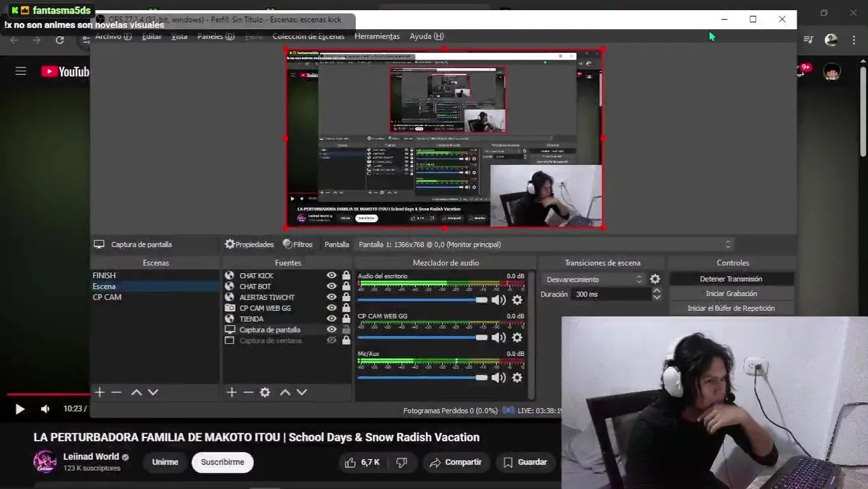The width and height of the screenshot is (868, 489).
Task: Add a new scene with the plus icon
Action: pos(100,393)
